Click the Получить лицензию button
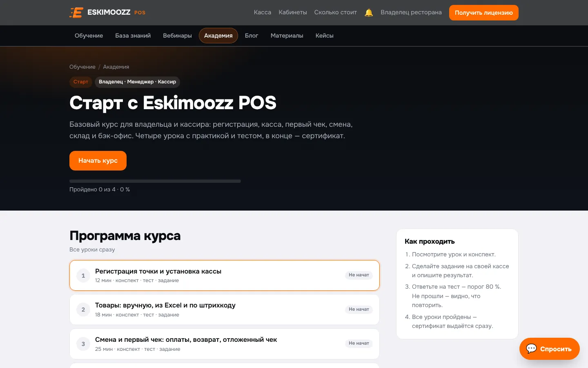Image resolution: width=588 pixels, height=368 pixels. point(484,13)
